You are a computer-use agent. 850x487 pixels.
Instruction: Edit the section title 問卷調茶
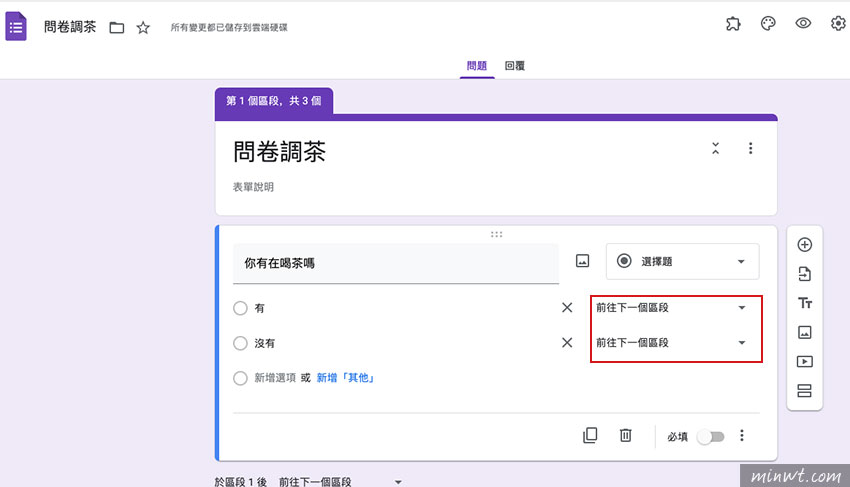point(279,151)
